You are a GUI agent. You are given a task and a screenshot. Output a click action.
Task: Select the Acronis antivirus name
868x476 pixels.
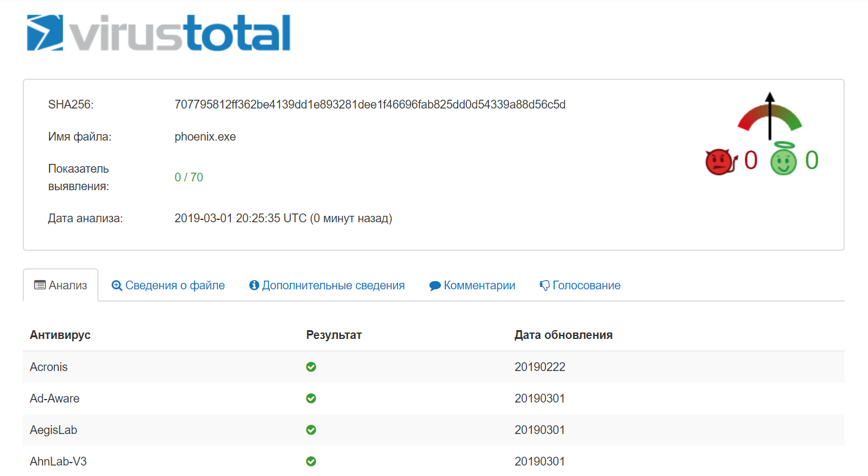[x=49, y=367]
